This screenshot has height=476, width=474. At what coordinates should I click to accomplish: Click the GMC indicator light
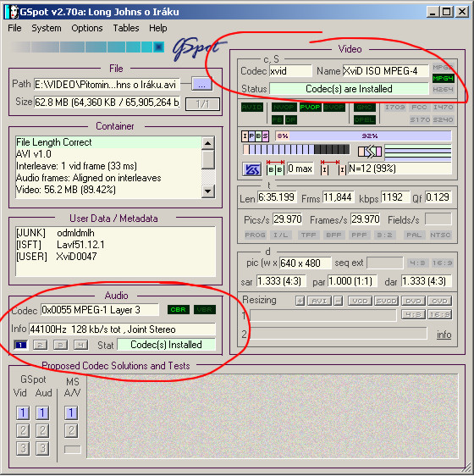[x=365, y=108]
